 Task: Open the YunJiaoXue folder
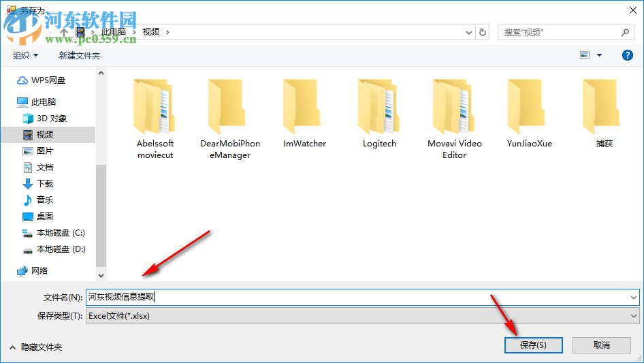click(529, 114)
